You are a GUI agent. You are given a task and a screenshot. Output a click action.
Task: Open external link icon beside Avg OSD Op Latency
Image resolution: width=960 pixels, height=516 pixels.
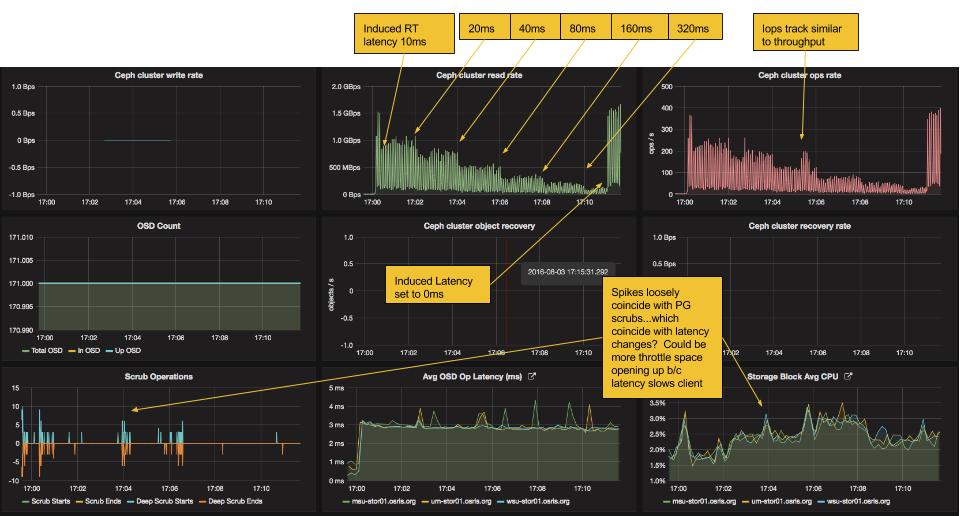[532, 377]
